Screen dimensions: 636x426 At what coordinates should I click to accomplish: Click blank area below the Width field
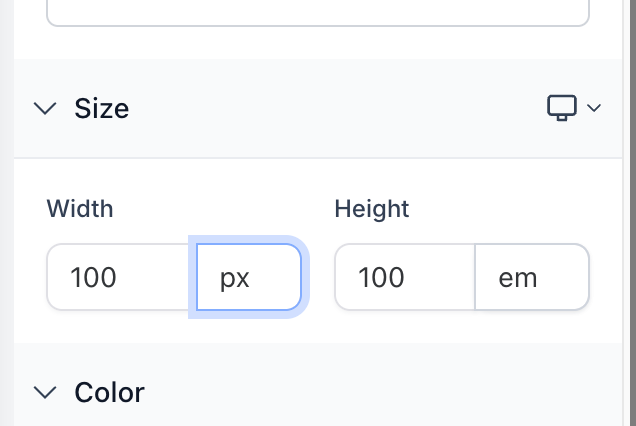[174, 327]
